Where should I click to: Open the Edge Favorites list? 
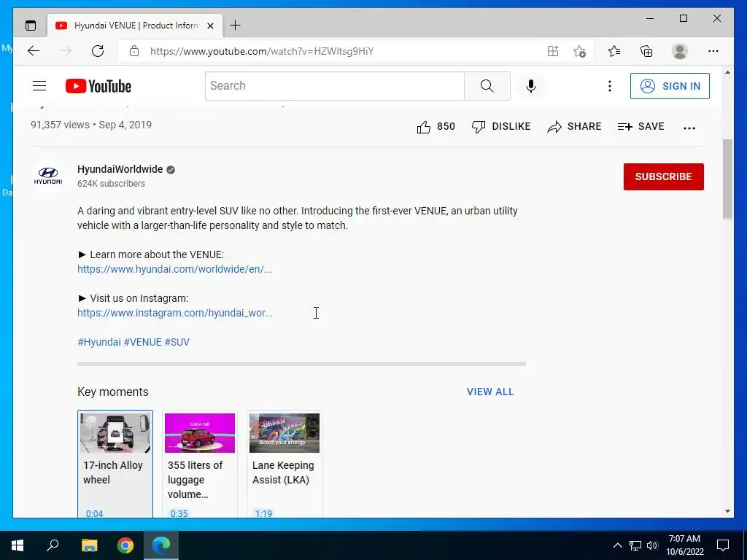[x=614, y=51]
